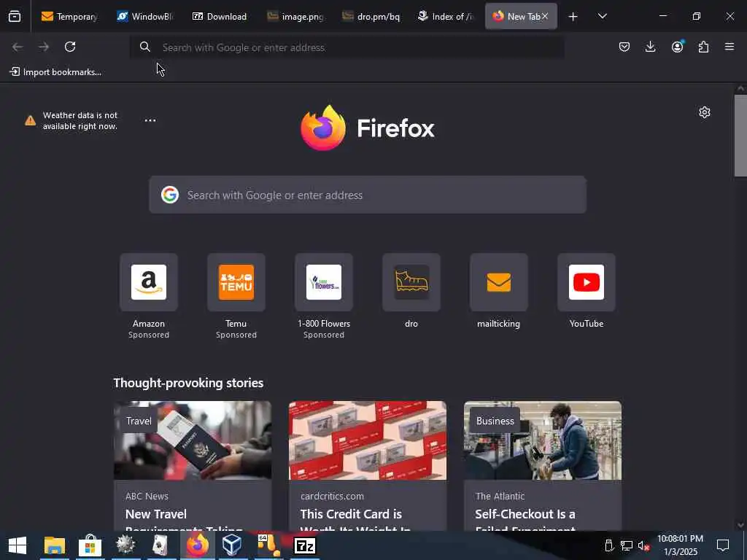Open the notification center icon
747x560 pixels.
[723, 545]
